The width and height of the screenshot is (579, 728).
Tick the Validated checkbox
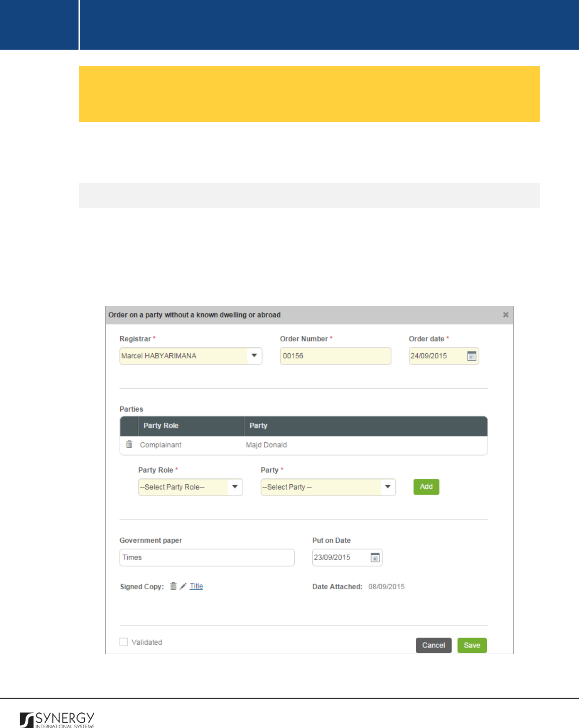tap(124, 642)
